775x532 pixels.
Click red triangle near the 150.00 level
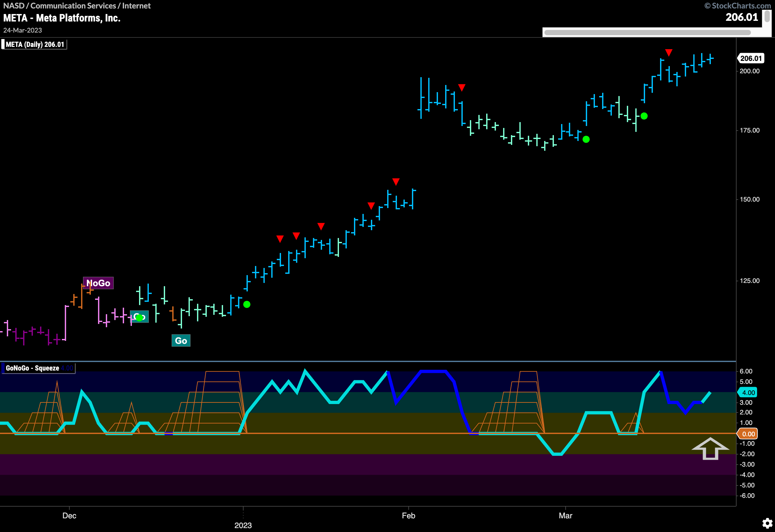[396, 182]
